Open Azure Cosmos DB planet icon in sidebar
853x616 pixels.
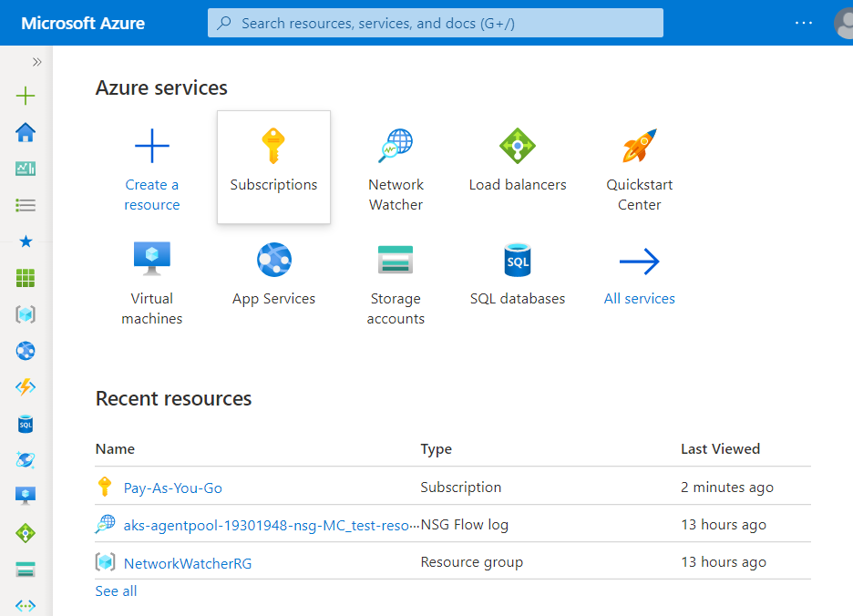pos(26,460)
